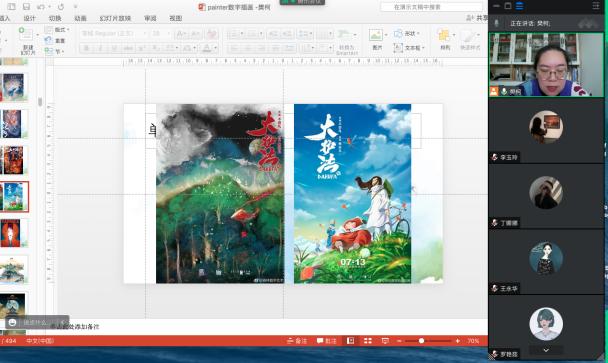
Task: Open New Slide dropdown arrow
Action: 38,35
